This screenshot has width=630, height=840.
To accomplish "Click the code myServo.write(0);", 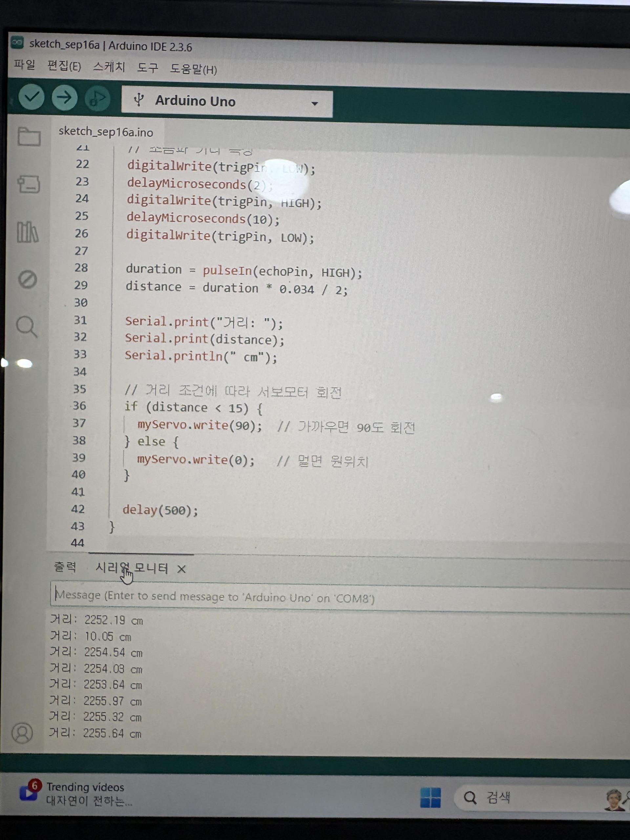I will pyautogui.click(x=196, y=460).
